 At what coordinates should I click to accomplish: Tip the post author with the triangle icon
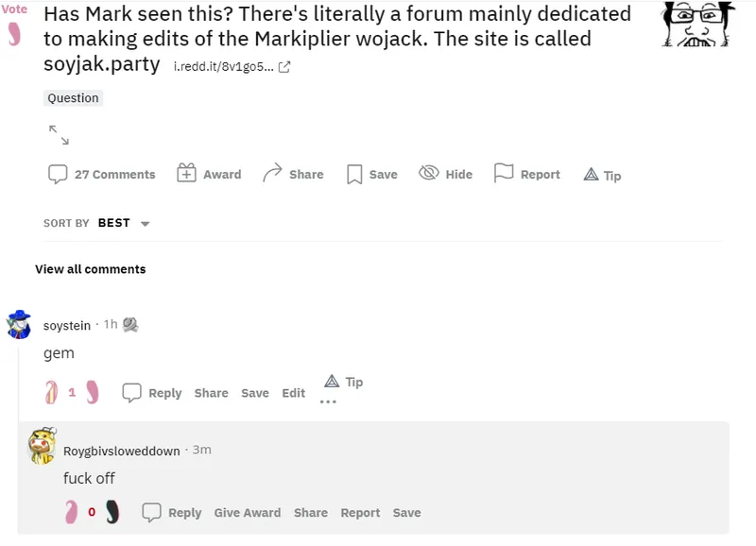[590, 175]
